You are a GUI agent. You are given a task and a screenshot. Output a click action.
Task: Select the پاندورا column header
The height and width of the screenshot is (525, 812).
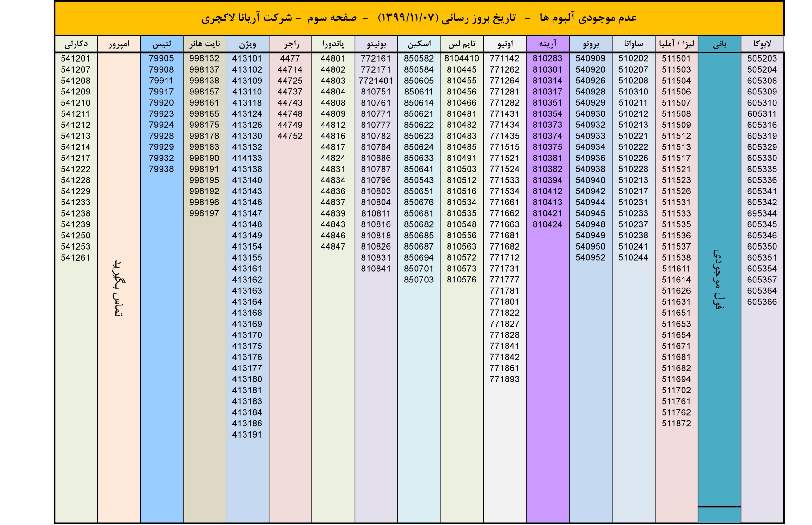[x=333, y=44]
